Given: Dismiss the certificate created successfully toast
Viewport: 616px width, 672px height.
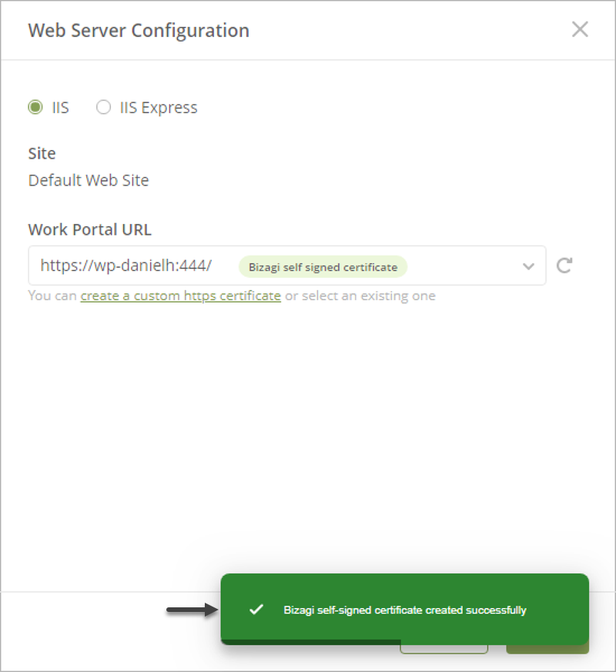Looking at the screenshot, I should click(404, 610).
